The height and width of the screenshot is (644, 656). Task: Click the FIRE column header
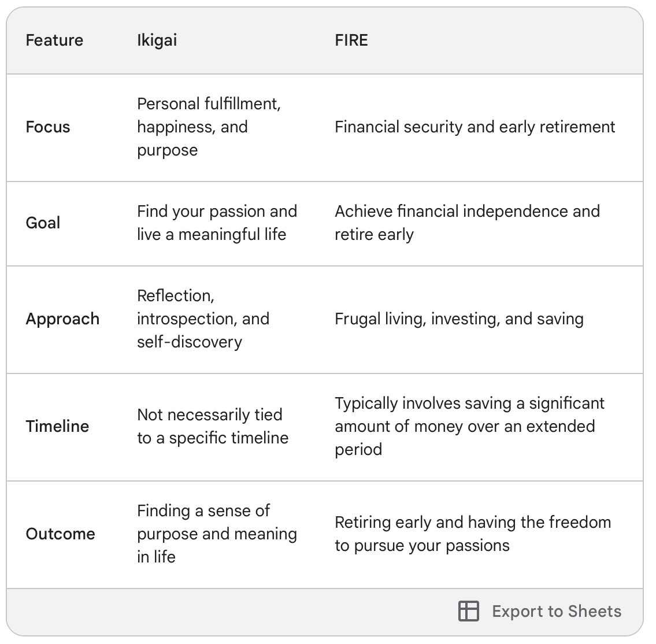351,40
